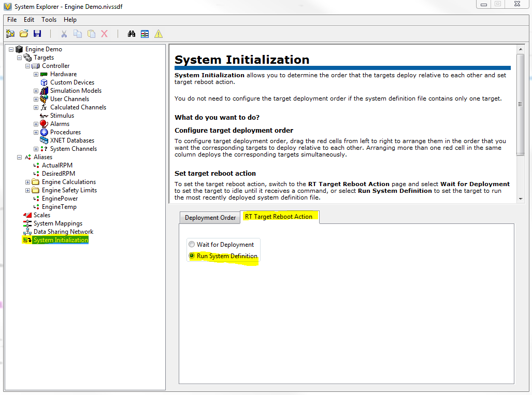Viewport: 532px width, 395px height.
Task: Close the System Explorer window
Action: (x=517, y=5)
